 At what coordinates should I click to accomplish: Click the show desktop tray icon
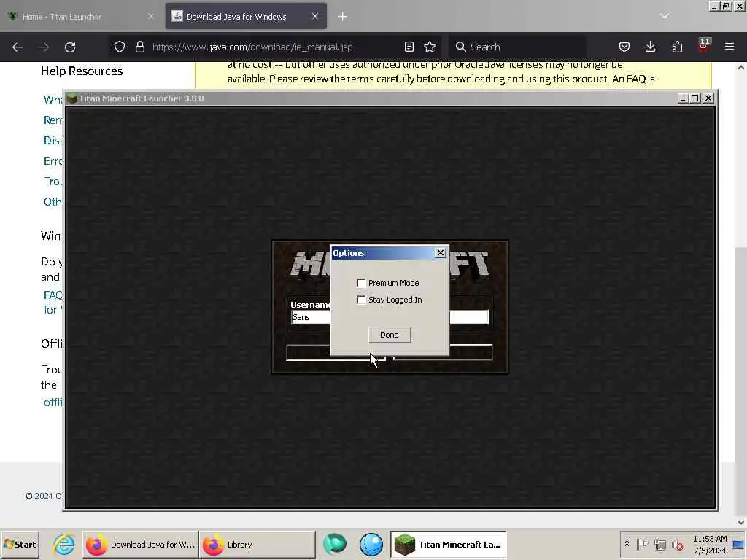(x=738, y=544)
